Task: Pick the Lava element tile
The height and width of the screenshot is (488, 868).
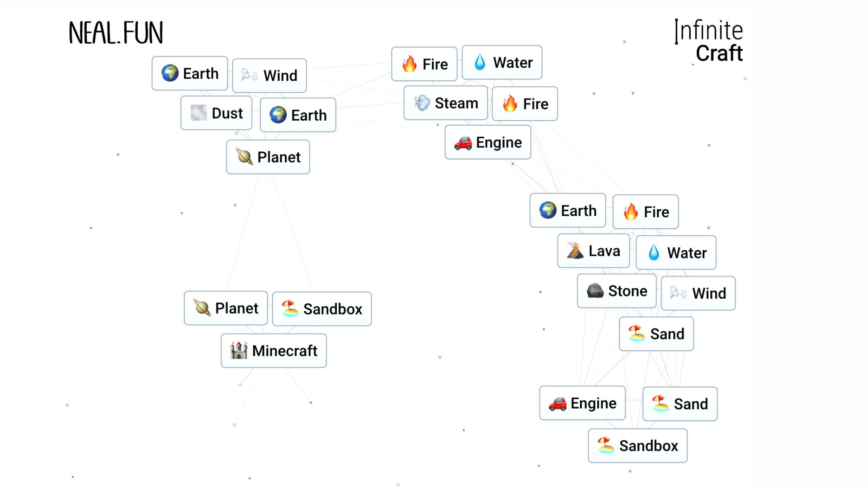Action: pyautogui.click(x=593, y=251)
